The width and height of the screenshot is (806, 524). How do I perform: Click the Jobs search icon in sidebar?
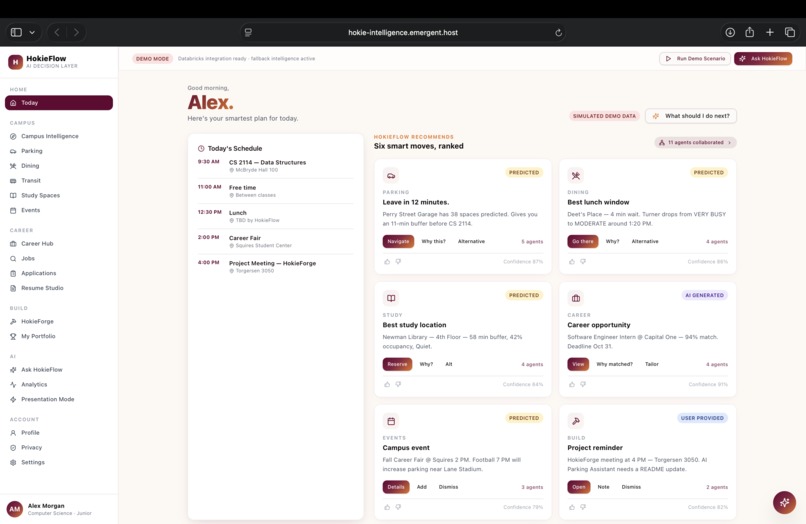(x=13, y=259)
